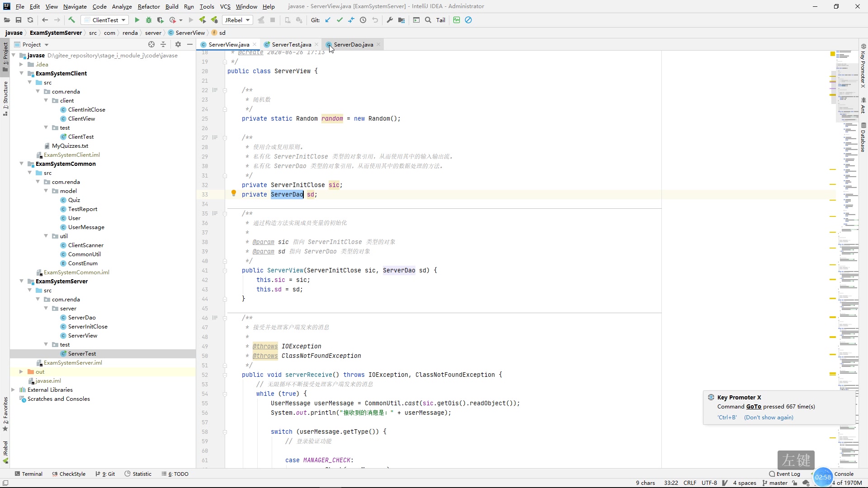Screen dimensions: 868x488
Task: Open the Refactor menu
Action: pyautogui.click(x=148, y=6)
